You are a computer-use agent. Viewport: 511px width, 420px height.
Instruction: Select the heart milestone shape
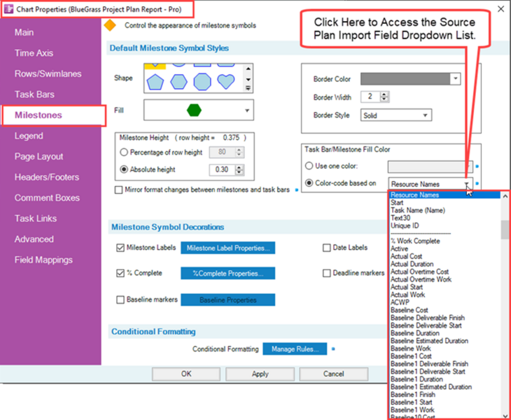(x=226, y=81)
